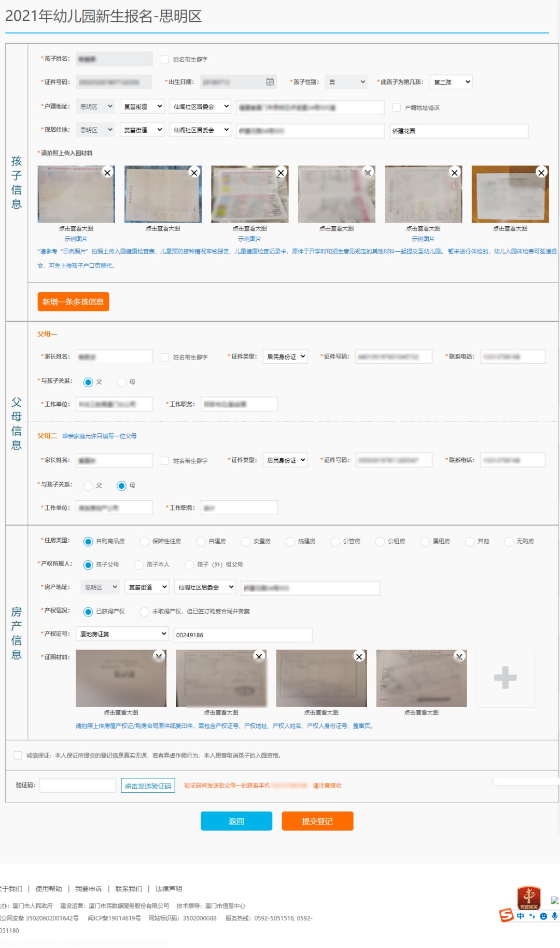Add another property proof photo with plus tile
The image size is (560, 948).
pyautogui.click(x=506, y=678)
